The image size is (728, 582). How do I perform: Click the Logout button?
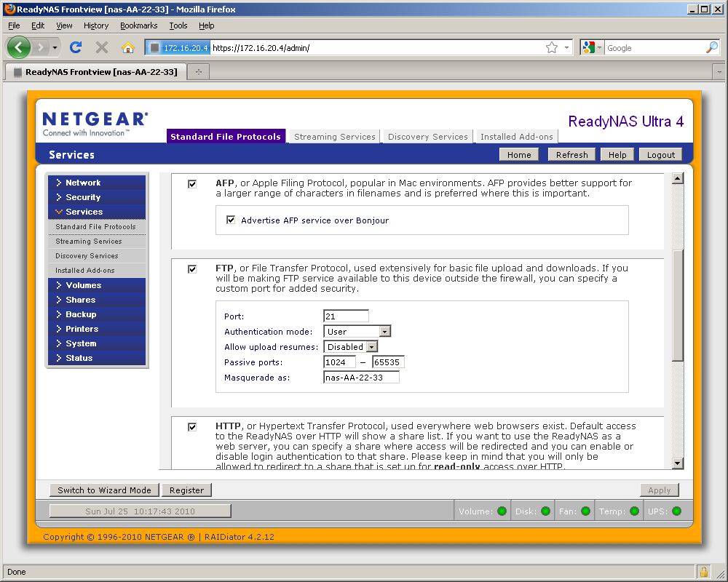(x=661, y=154)
